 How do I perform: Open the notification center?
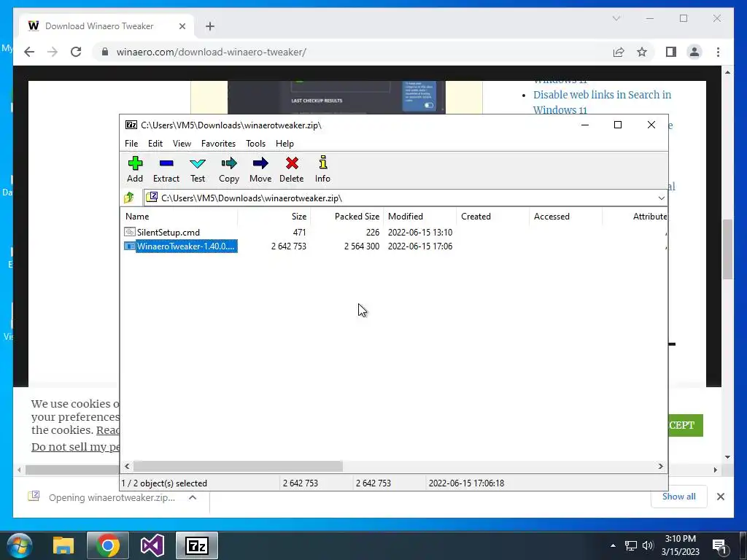point(719,546)
